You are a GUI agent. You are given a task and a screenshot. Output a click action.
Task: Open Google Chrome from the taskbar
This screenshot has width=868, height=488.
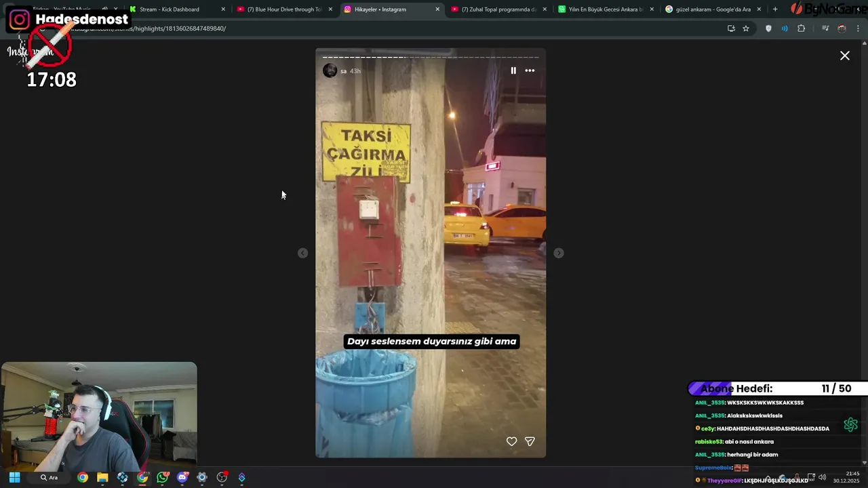point(82,477)
